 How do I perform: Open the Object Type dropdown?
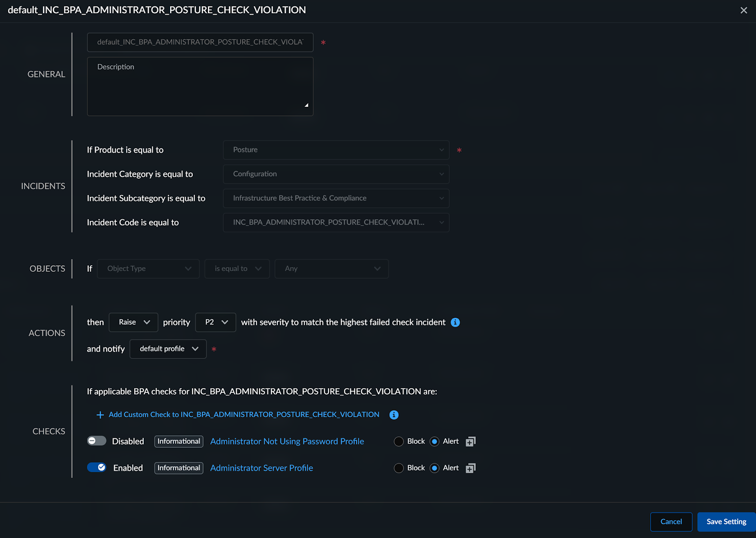point(148,269)
